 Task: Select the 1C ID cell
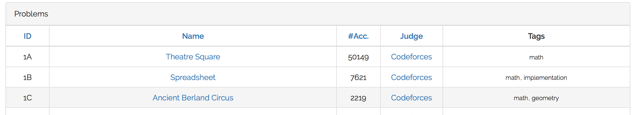pos(27,98)
